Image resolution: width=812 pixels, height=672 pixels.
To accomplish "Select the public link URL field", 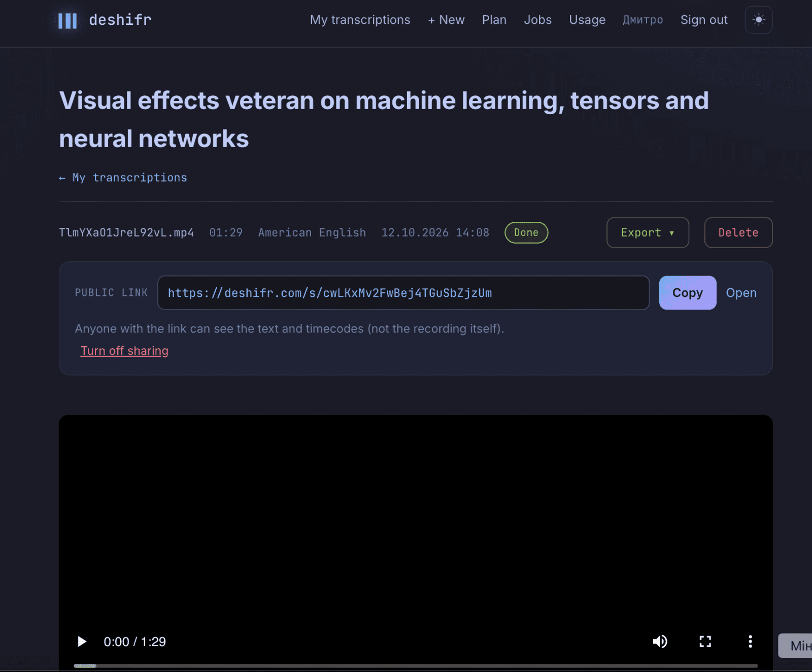I will coord(403,293).
